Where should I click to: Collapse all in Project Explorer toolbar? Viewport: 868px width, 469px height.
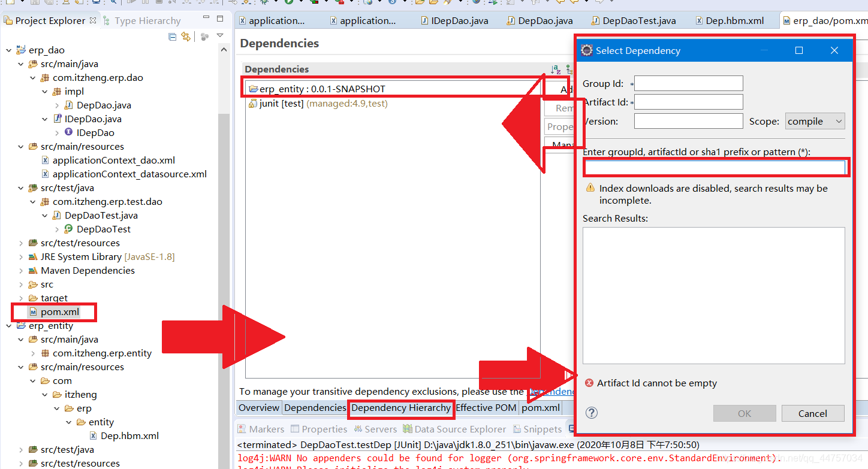point(173,37)
